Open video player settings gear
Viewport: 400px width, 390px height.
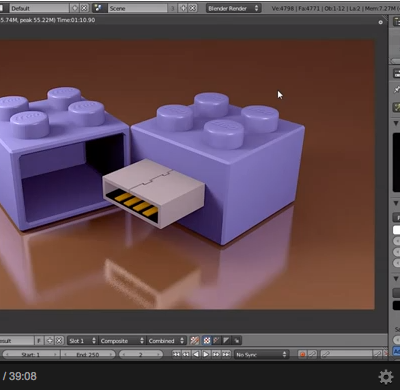386,377
